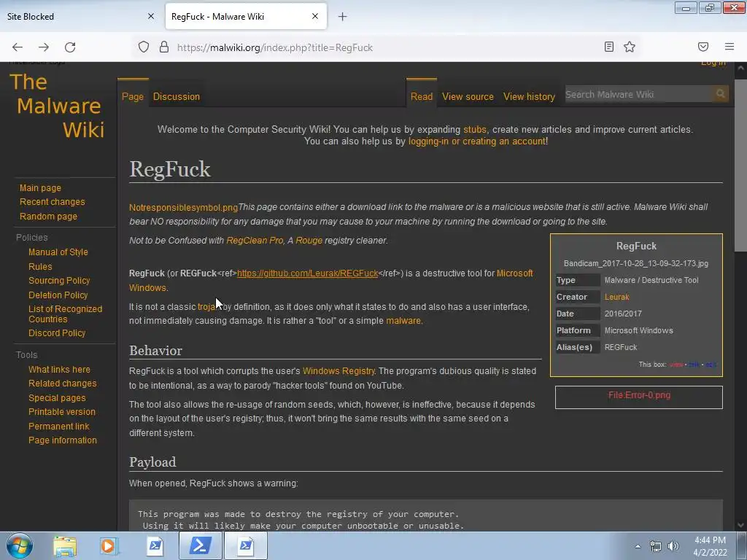
Task: Go forward with the browser forward arrow
Action: click(44, 47)
